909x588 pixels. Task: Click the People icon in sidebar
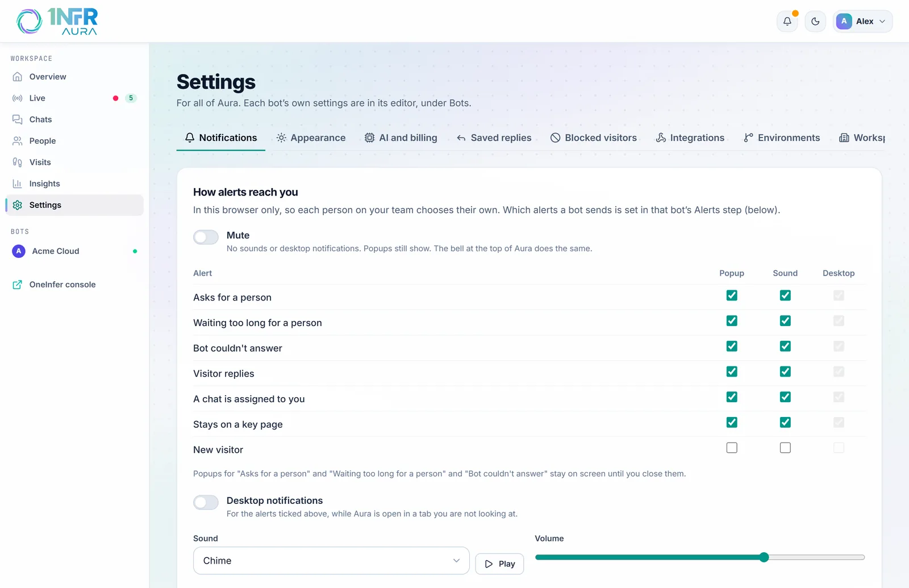tap(18, 141)
